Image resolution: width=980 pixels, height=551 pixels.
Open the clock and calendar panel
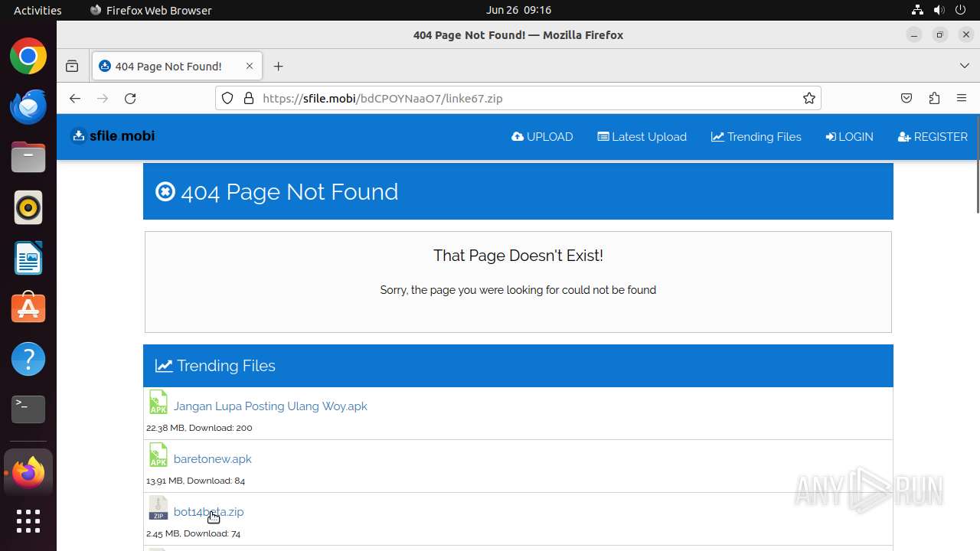(518, 10)
